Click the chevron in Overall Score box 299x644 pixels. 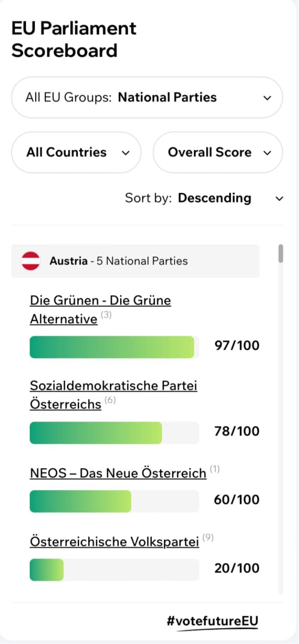(x=267, y=153)
